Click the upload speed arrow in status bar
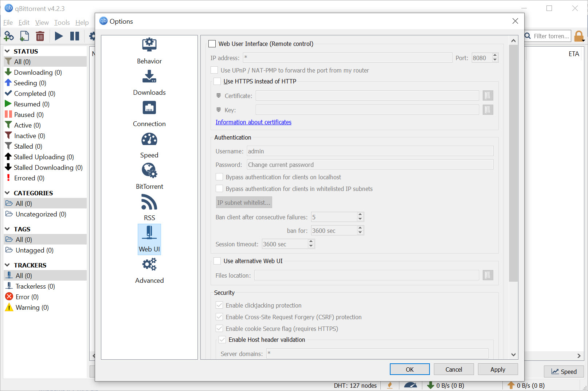This screenshot has width=588, height=391. coord(511,385)
